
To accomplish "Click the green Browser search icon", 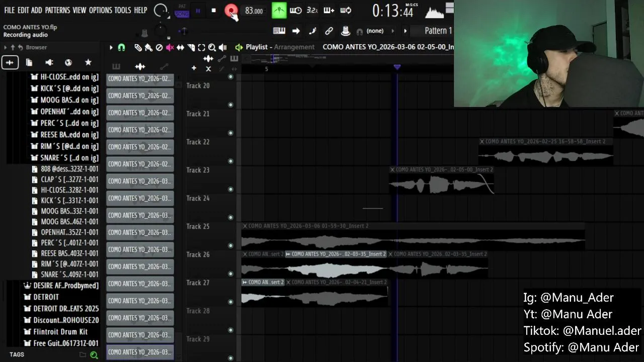I will (x=94, y=355).
